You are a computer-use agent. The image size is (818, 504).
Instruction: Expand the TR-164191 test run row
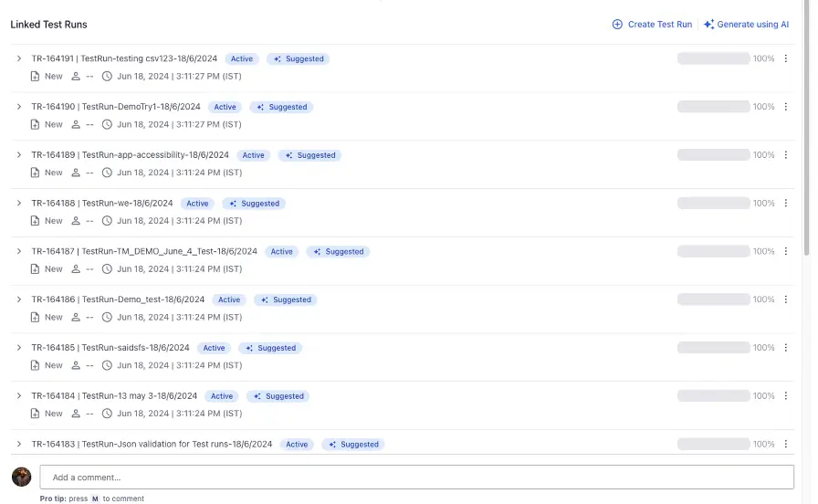18,58
